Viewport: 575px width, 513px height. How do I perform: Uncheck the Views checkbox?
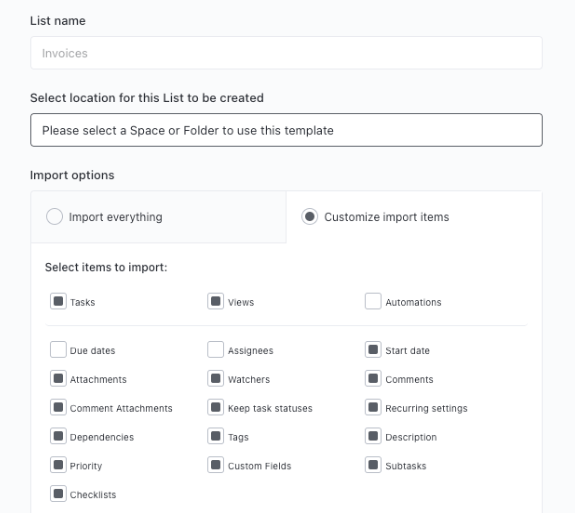[x=216, y=301]
